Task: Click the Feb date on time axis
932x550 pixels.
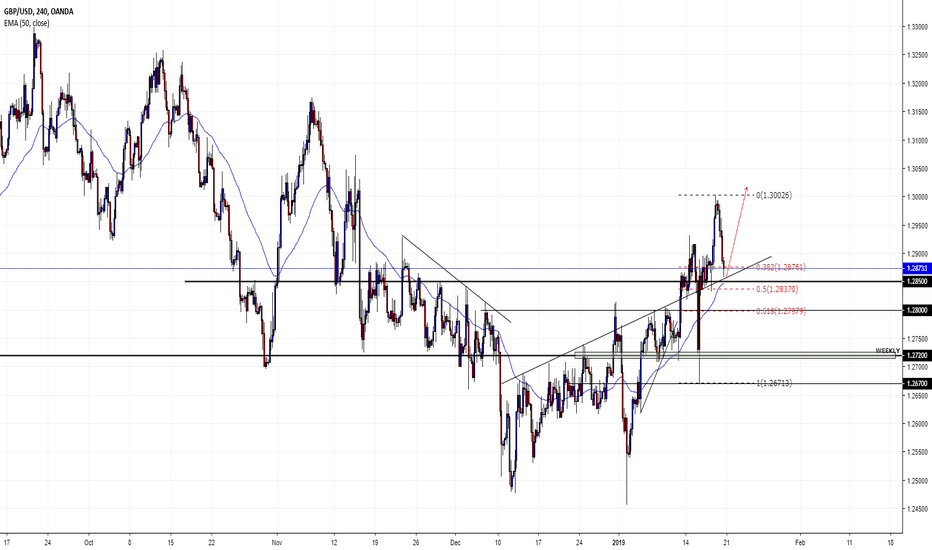Action: [800, 542]
